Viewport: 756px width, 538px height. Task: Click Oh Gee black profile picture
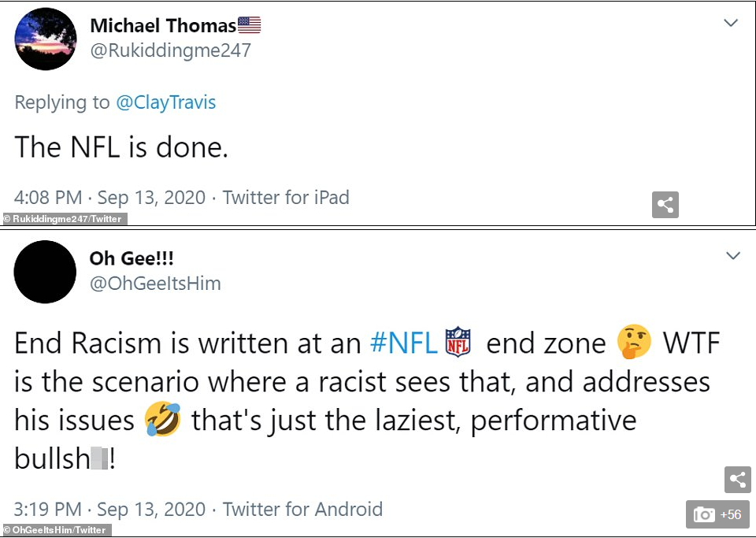46,272
